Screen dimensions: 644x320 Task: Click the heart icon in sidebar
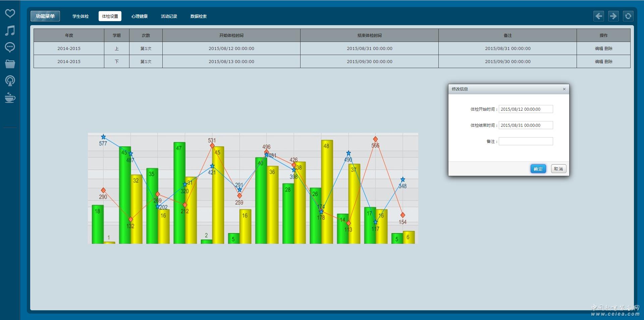(10, 13)
